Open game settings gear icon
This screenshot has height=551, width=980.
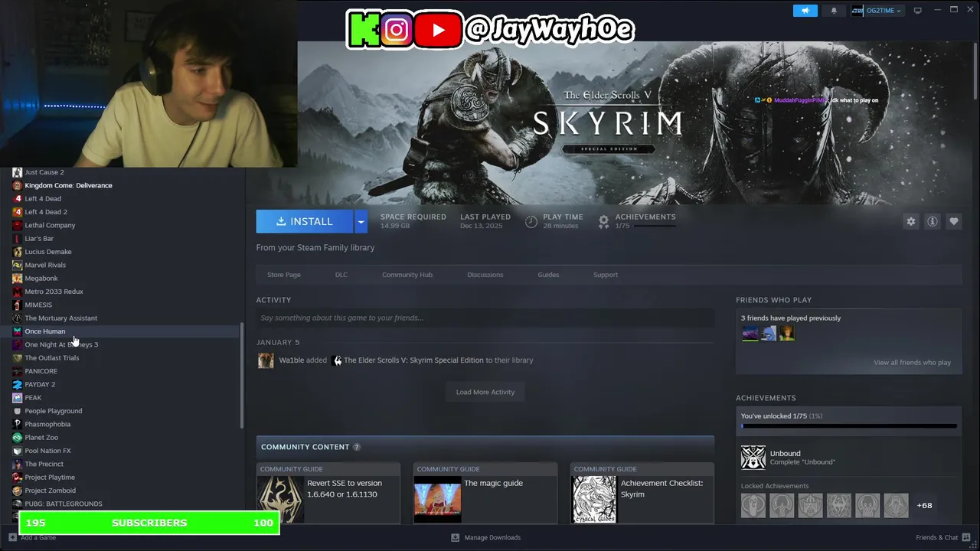click(x=911, y=221)
